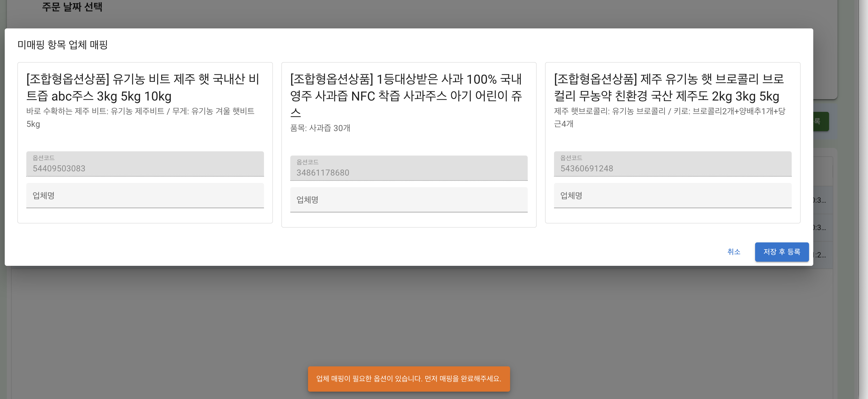Click the 유기농 비트 제주 product title

click(x=143, y=88)
